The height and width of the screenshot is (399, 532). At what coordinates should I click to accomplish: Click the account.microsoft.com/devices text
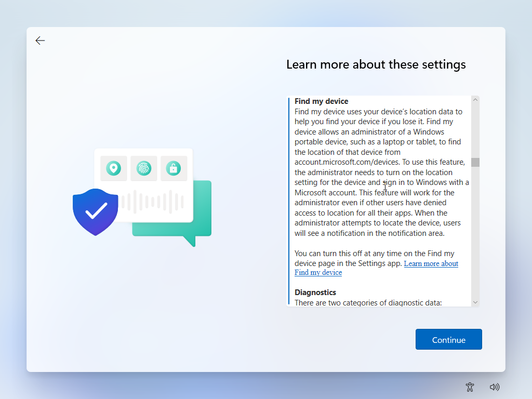(x=345, y=162)
